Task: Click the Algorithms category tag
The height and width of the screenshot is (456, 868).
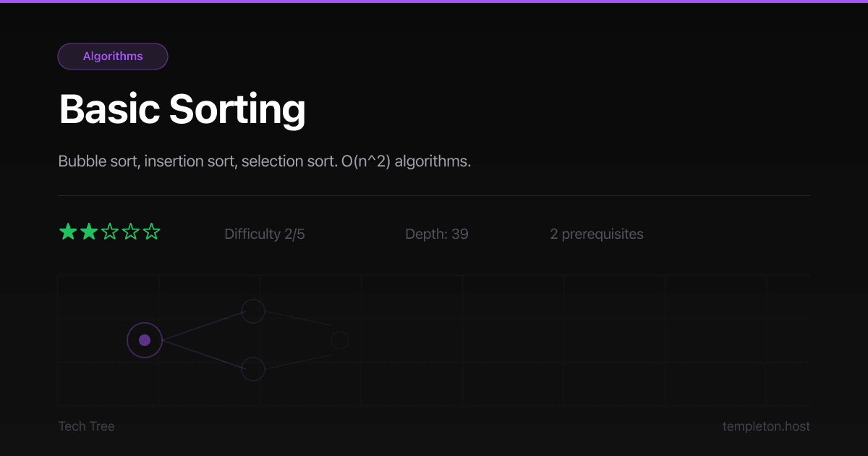Action: [x=113, y=56]
